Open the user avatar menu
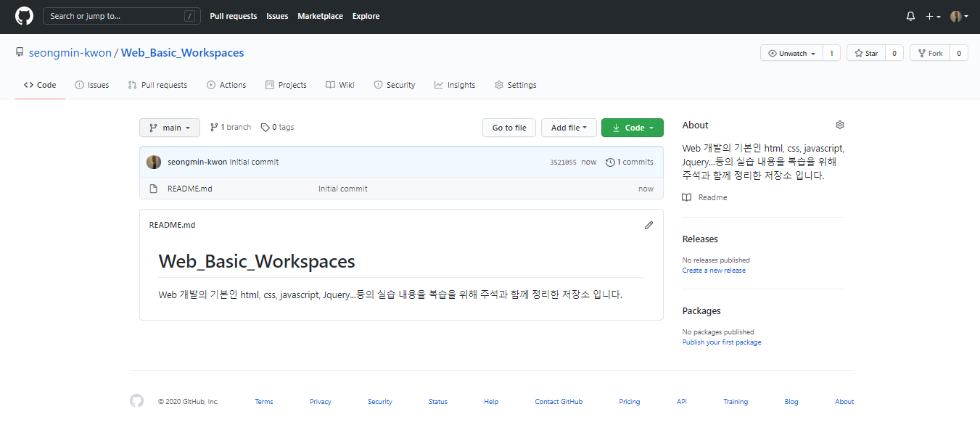 click(x=959, y=16)
